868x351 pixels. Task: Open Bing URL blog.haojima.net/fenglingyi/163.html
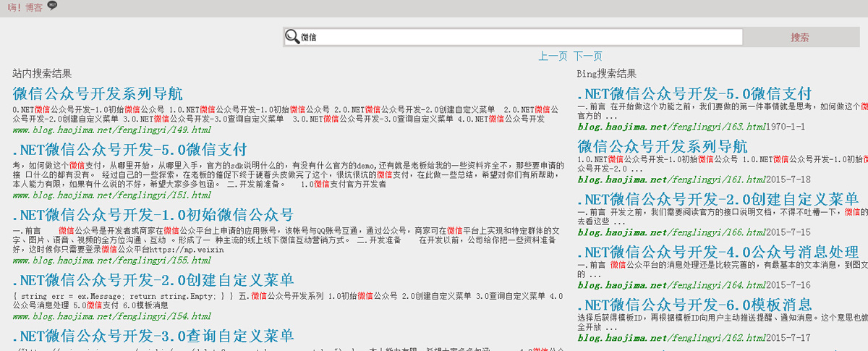(x=671, y=127)
